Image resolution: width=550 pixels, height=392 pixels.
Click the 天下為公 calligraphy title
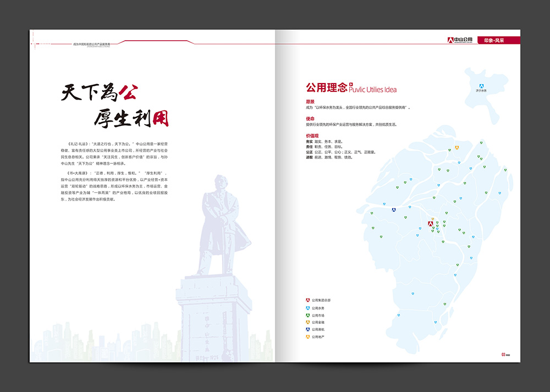[100, 92]
